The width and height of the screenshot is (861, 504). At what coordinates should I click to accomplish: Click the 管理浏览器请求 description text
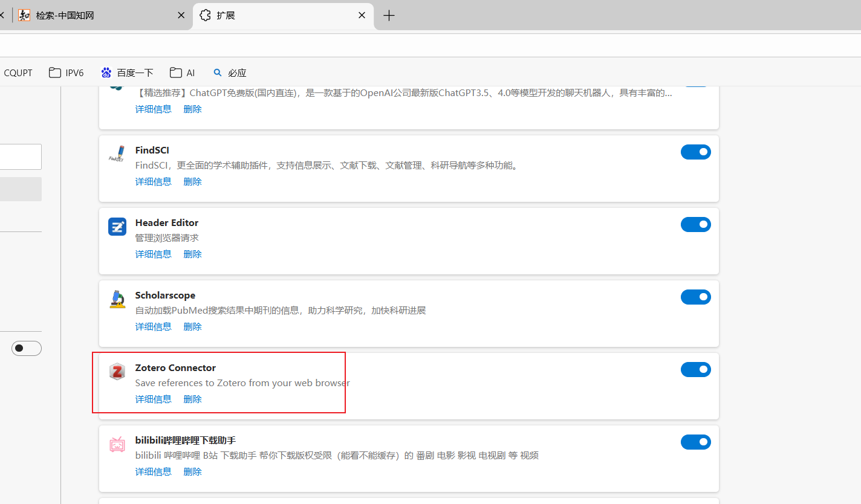pos(167,237)
